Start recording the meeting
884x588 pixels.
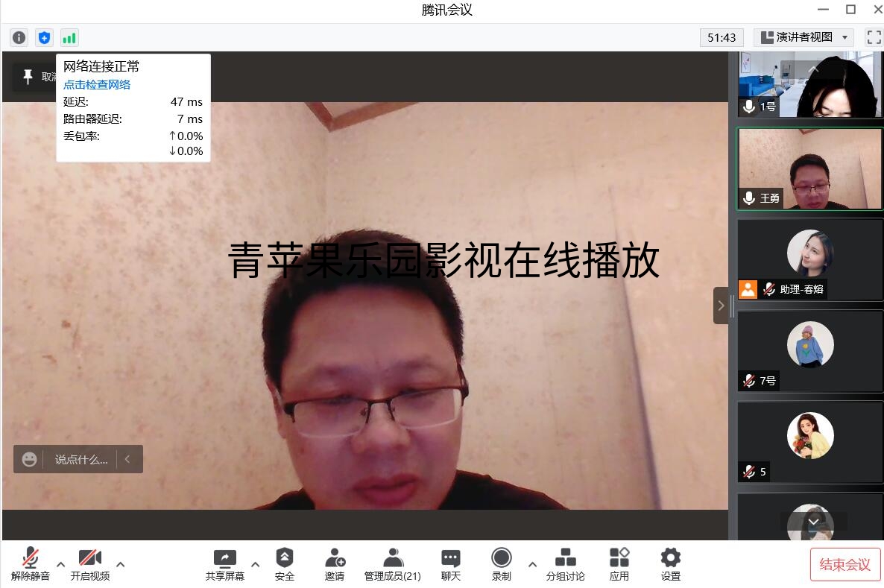501,565
